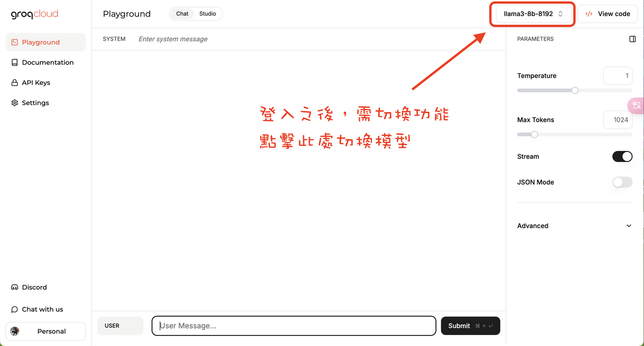The height and width of the screenshot is (346, 644).
Task: Switch to the Studio tab
Action: 207,14
